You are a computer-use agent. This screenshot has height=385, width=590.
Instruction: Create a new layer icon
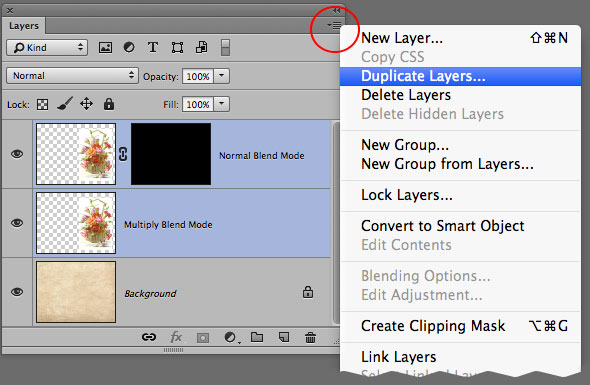click(284, 337)
